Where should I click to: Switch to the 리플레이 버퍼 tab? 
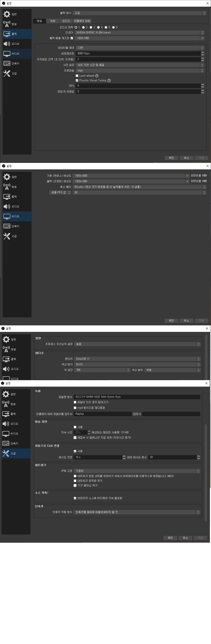coord(82,21)
